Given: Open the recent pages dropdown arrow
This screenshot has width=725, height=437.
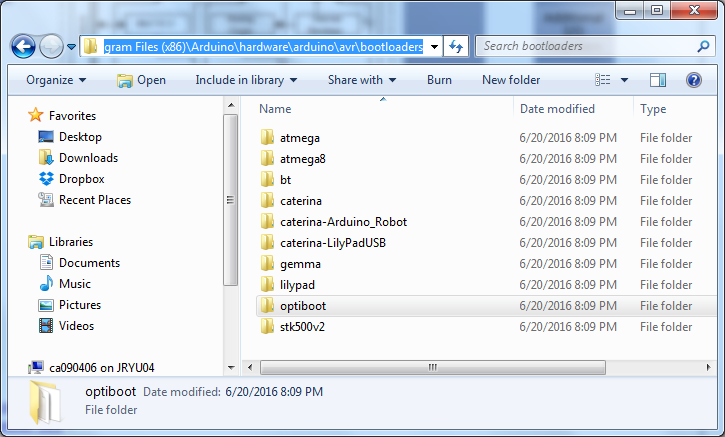Looking at the screenshot, I should (x=71, y=47).
